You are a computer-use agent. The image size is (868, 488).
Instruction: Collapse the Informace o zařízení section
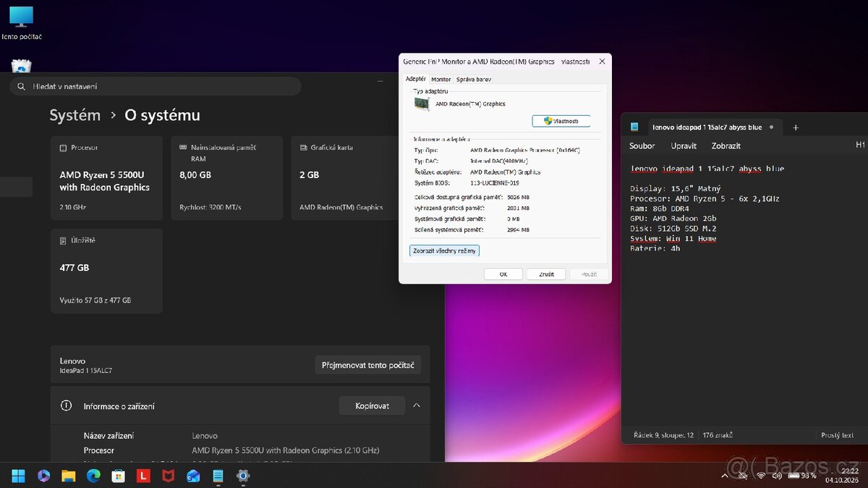click(417, 405)
